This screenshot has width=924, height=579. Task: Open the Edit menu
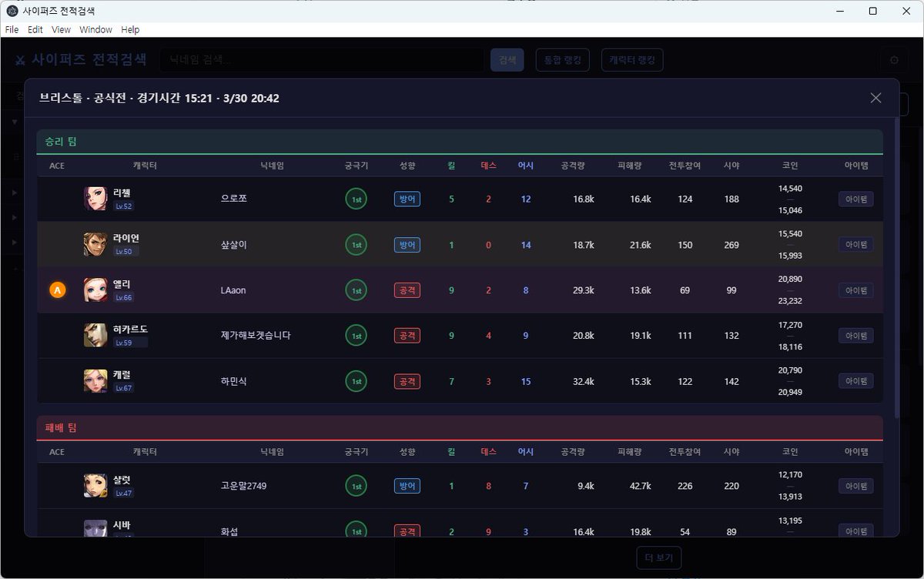[x=35, y=29]
